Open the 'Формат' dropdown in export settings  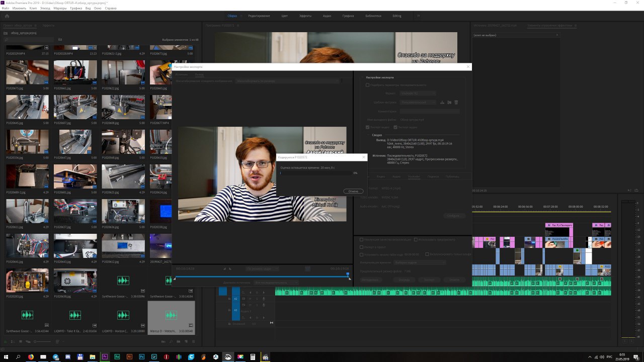417,93
